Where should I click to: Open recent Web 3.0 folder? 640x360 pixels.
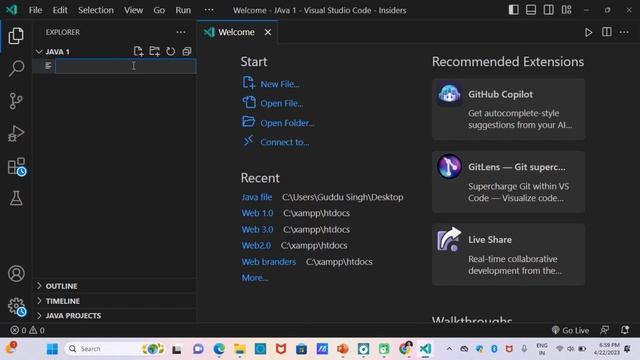coord(257,229)
